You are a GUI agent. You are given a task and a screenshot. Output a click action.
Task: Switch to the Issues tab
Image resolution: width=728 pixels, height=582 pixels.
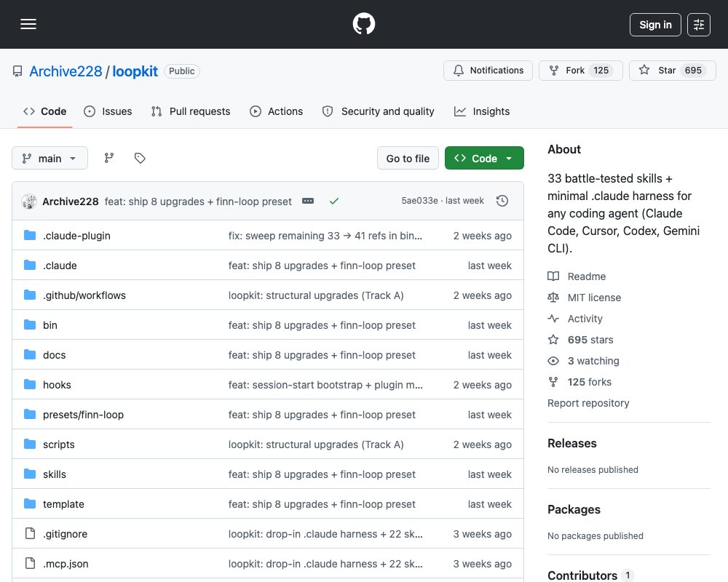point(108,111)
